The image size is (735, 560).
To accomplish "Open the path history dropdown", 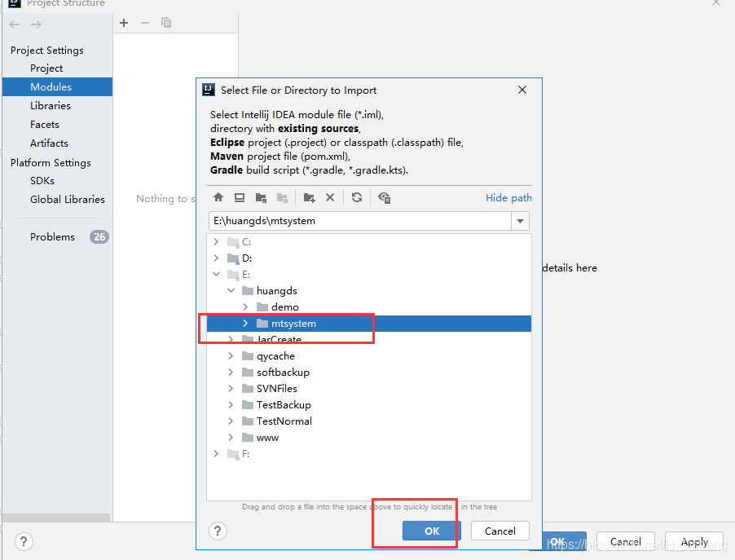I will pos(520,221).
